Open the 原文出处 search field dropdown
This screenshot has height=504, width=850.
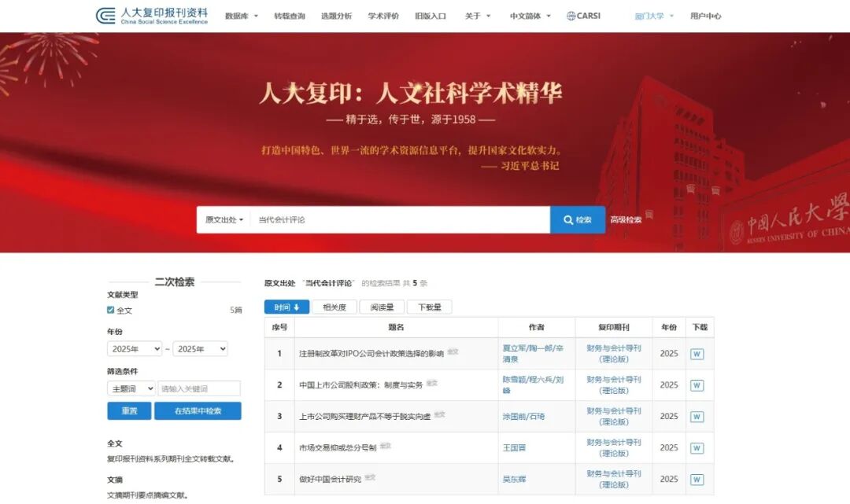tap(224, 220)
